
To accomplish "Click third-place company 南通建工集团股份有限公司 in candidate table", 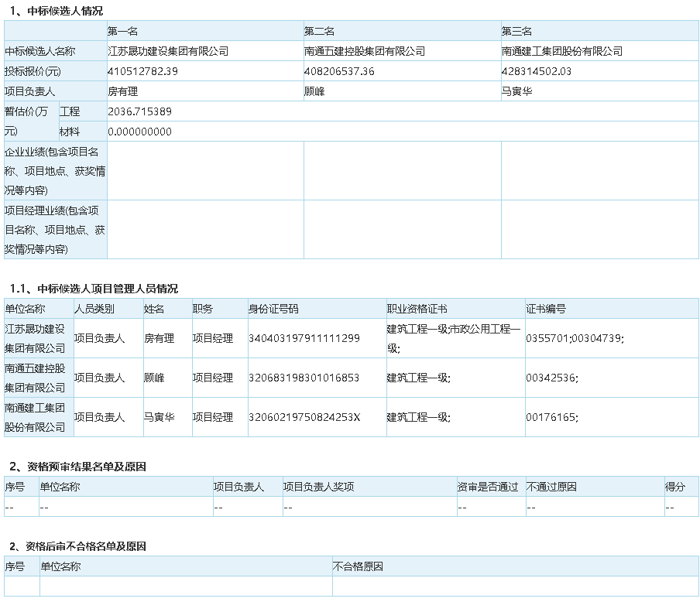I will click(562, 51).
